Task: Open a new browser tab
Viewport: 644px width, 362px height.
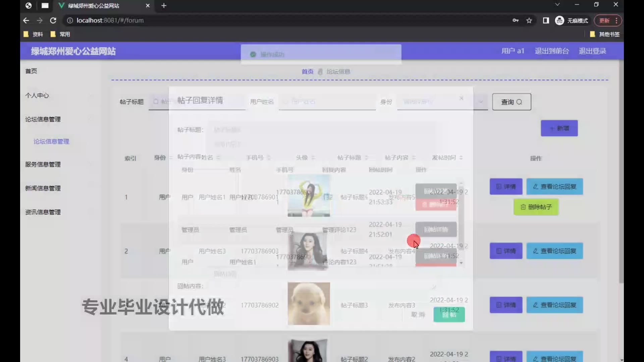Action: click(x=164, y=6)
